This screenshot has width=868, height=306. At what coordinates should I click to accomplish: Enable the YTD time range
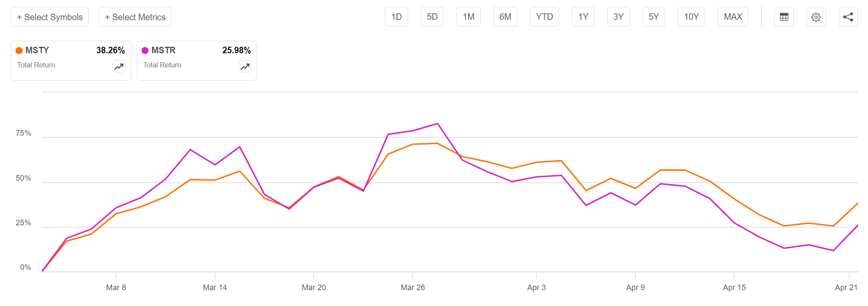pos(544,16)
